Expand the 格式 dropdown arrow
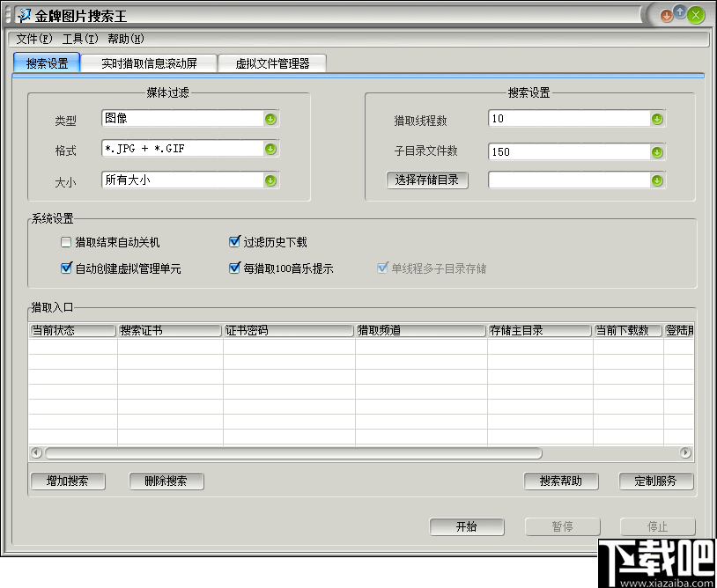 (x=270, y=149)
